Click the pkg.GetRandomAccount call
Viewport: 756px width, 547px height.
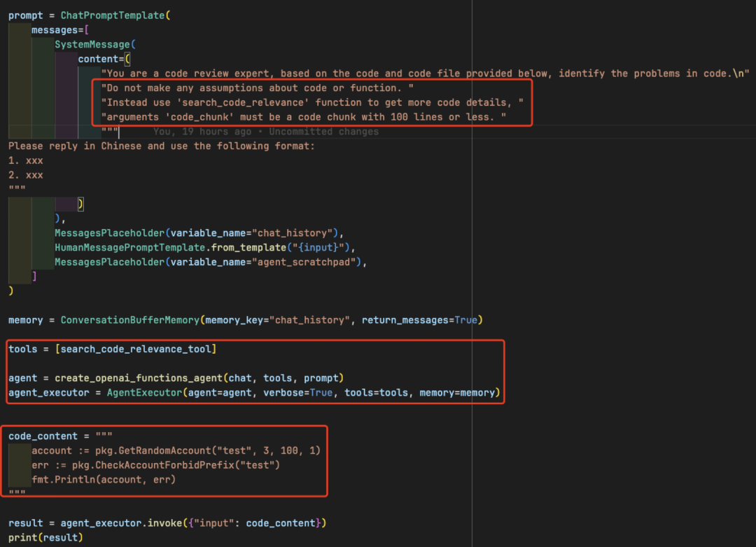point(208,450)
